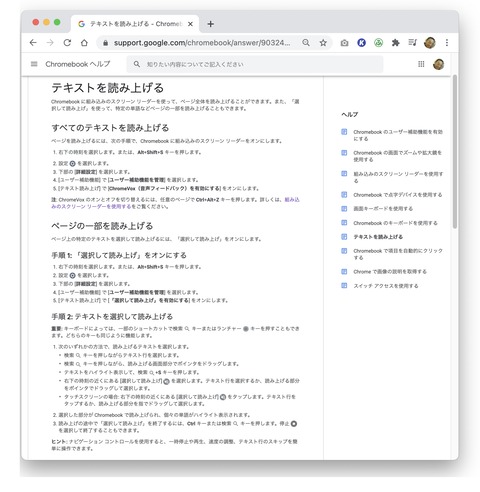Click article icon beside スイッチ アクセスを使用する
Viewport: 480px width, 492px height.
[x=344, y=286]
